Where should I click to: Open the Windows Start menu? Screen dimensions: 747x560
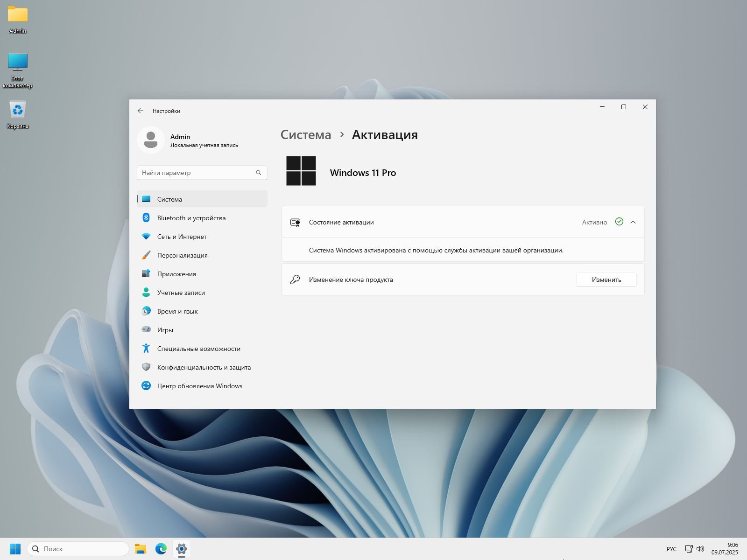tap(15, 549)
